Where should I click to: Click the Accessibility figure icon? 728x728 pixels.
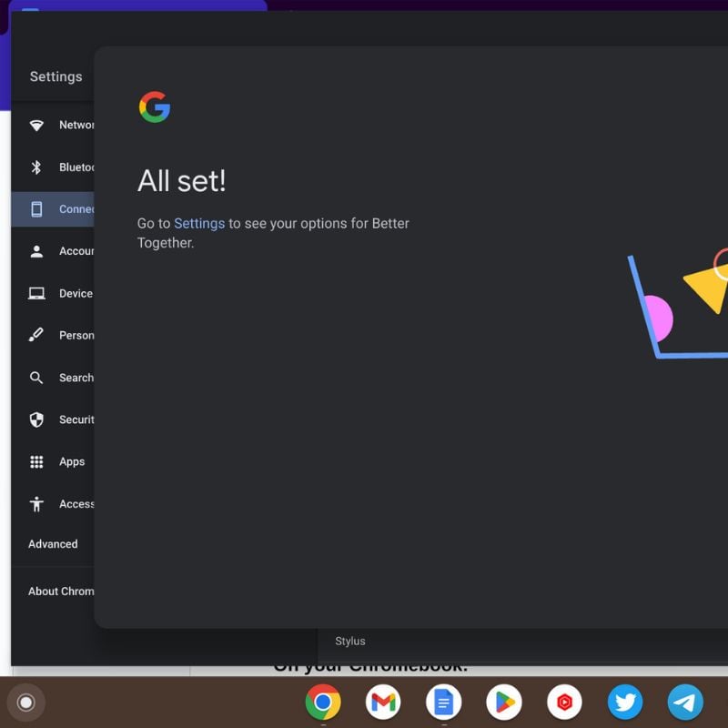[36, 504]
